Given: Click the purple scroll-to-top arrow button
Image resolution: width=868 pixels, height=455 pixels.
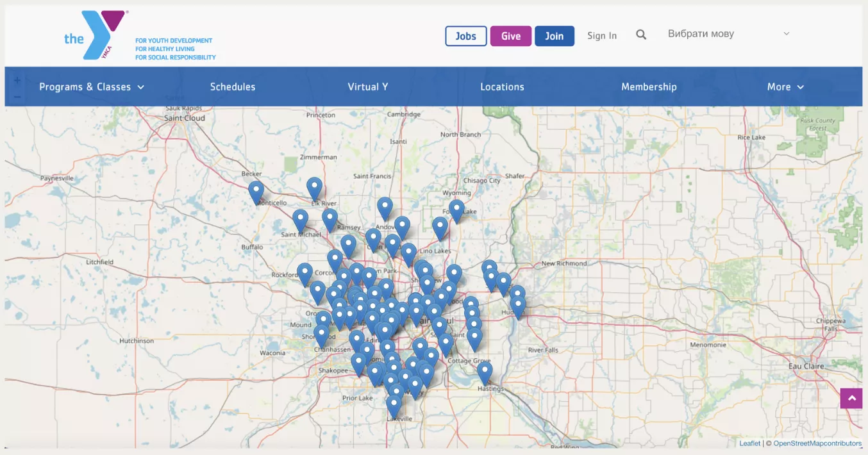Looking at the screenshot, I should tap(851, 398).
